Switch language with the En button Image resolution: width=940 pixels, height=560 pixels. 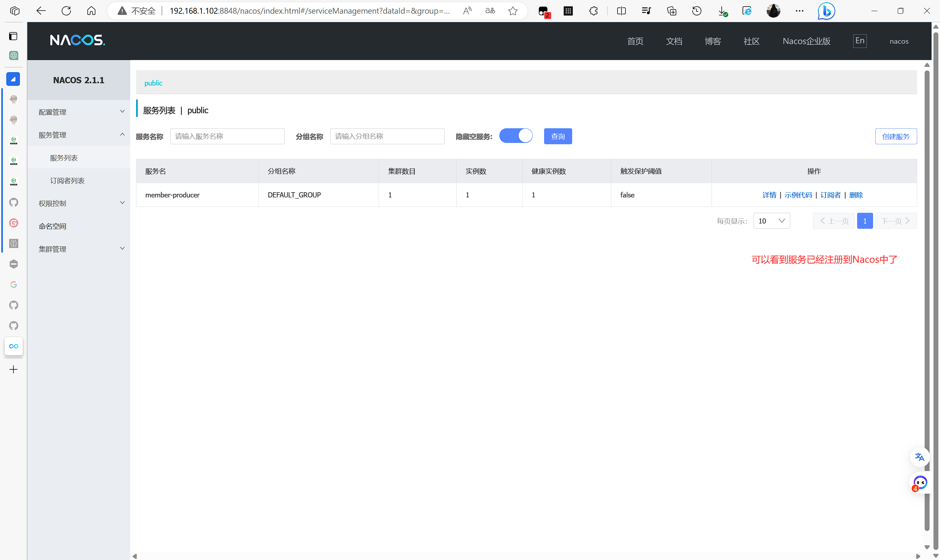click(x=860, y=41)
